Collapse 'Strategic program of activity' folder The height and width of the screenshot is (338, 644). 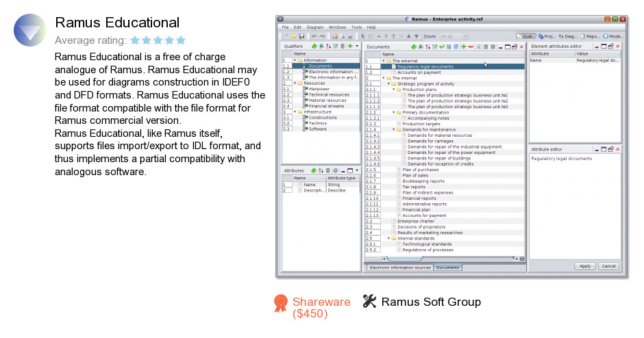click(x=388, y=83)
